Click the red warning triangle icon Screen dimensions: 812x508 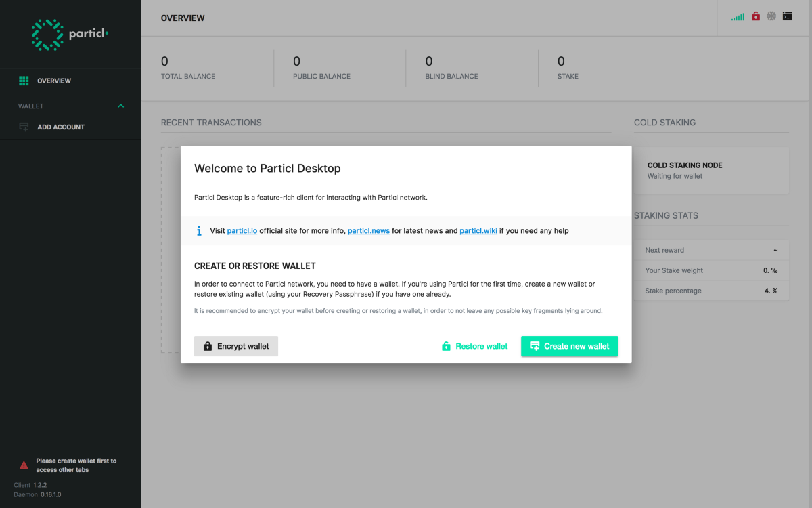coord(24,465)
